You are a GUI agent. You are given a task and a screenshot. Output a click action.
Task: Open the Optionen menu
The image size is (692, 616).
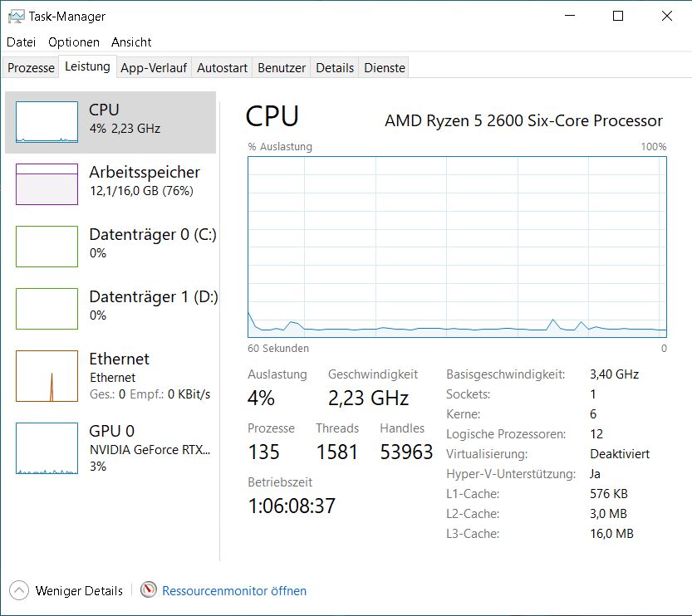pyautogui.click(x=74, y=42)
